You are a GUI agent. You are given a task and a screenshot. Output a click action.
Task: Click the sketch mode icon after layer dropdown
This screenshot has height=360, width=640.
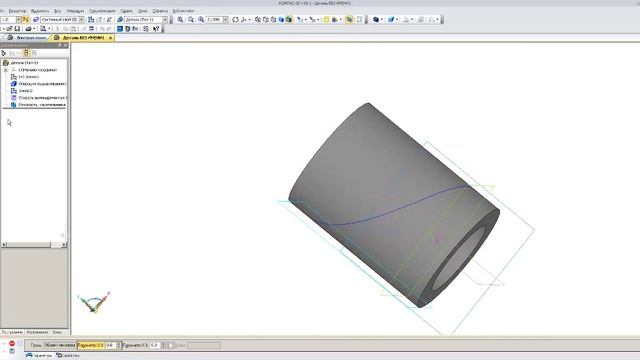pyautogui.click(x=91, y=20)
